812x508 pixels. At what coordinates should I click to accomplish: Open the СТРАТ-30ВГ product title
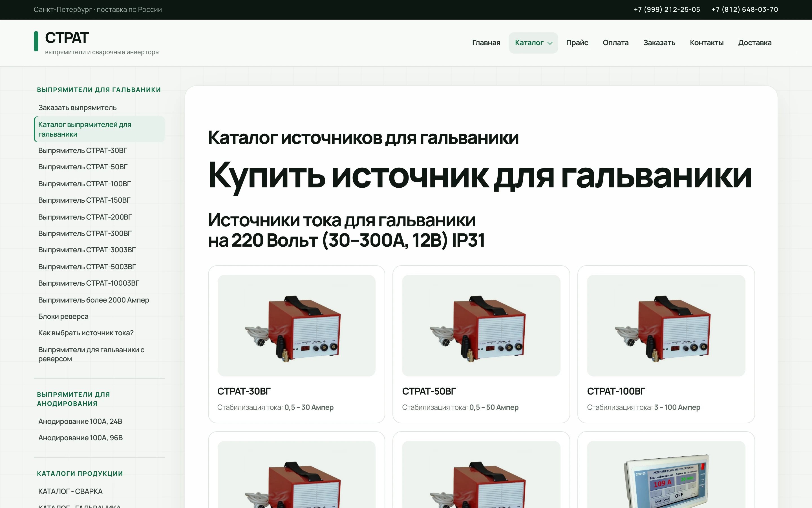point(244,391)
